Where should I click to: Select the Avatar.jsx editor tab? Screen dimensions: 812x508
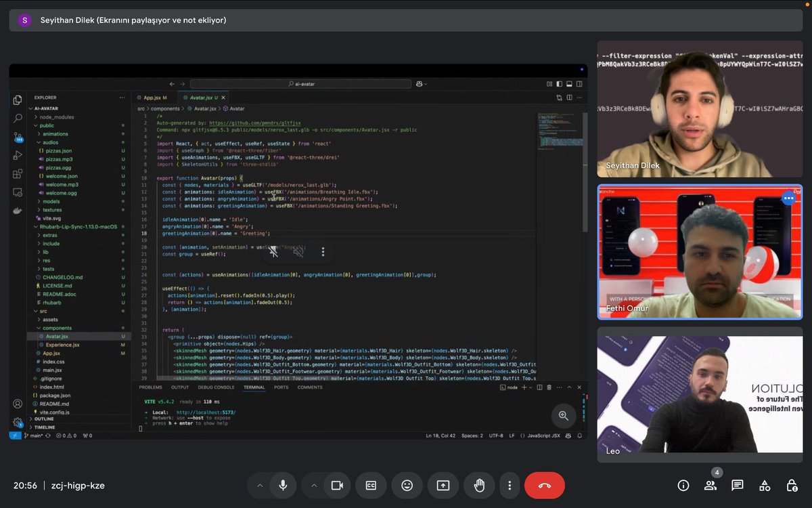click(204, 98)
